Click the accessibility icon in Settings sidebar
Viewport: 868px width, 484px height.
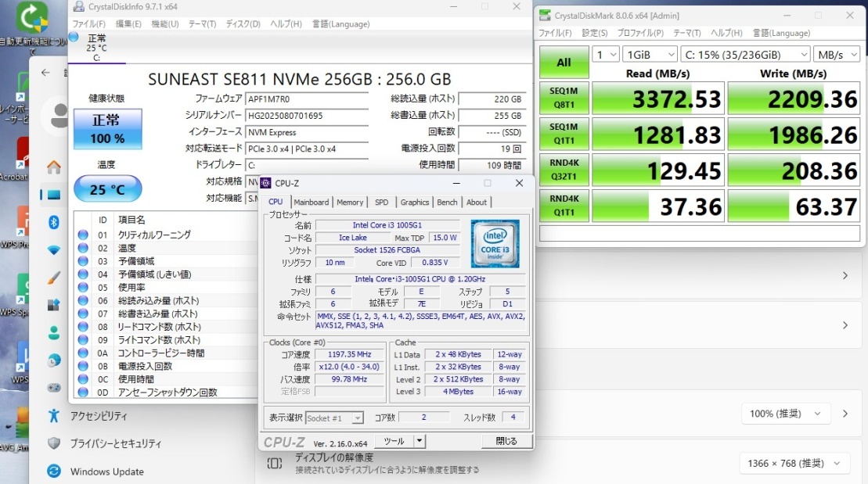[x=53, y=414]
